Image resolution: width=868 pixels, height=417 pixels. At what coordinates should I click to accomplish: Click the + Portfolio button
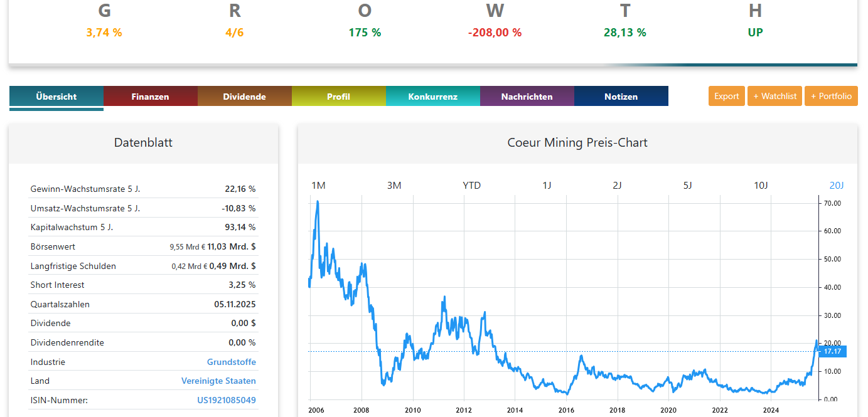click(831, 96)
